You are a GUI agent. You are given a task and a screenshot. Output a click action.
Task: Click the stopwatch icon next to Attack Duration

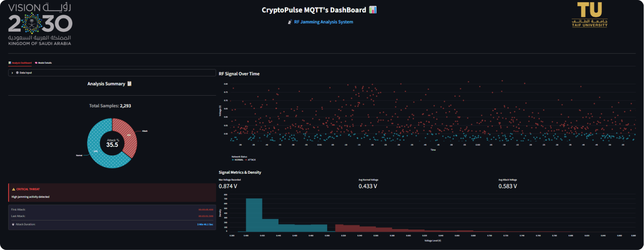pos(13,224)
